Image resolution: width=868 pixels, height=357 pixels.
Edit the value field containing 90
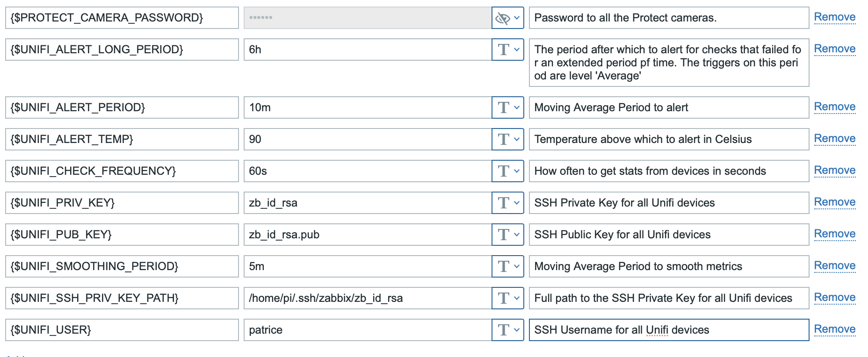(x=368, y=139)
